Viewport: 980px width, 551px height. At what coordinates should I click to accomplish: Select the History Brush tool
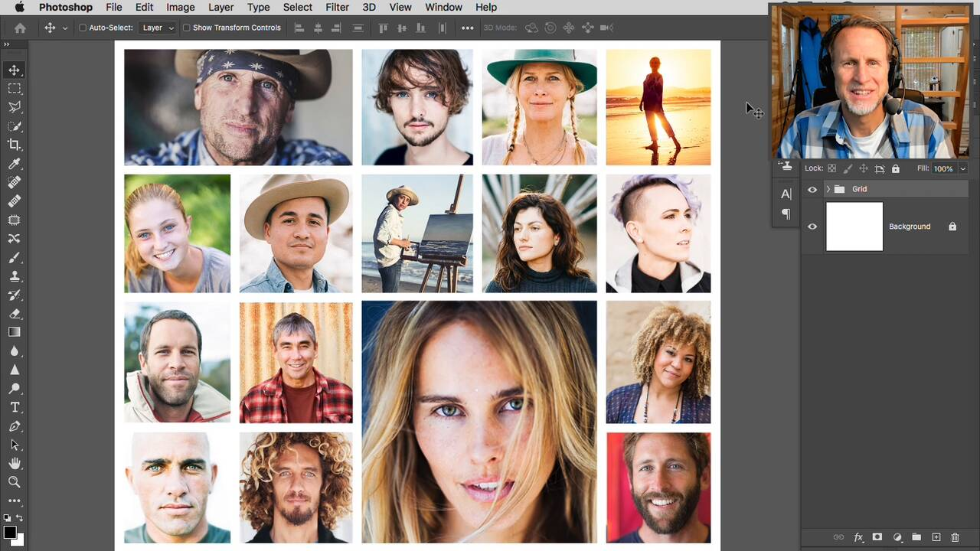tap(15, 295)
